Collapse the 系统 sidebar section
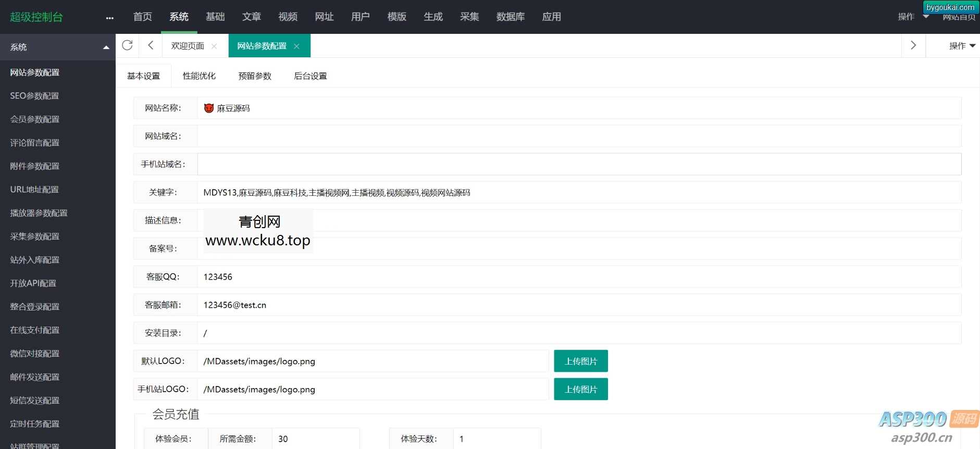This screenshot has width=980, height=449. pos(106,47)
